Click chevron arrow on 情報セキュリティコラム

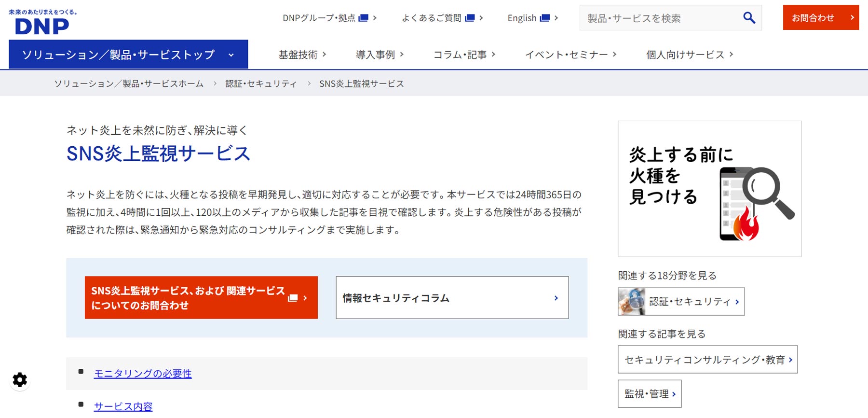click(556, 298)
